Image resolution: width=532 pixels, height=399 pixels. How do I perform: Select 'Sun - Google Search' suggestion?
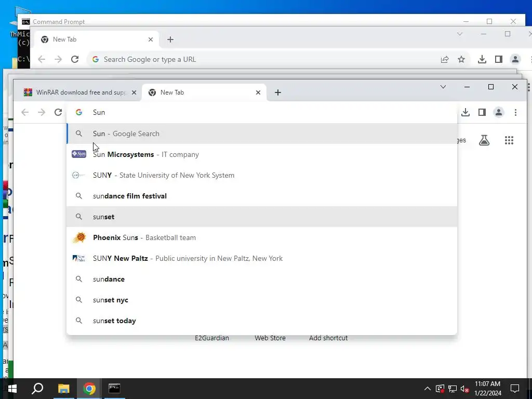tap(262, 134)
